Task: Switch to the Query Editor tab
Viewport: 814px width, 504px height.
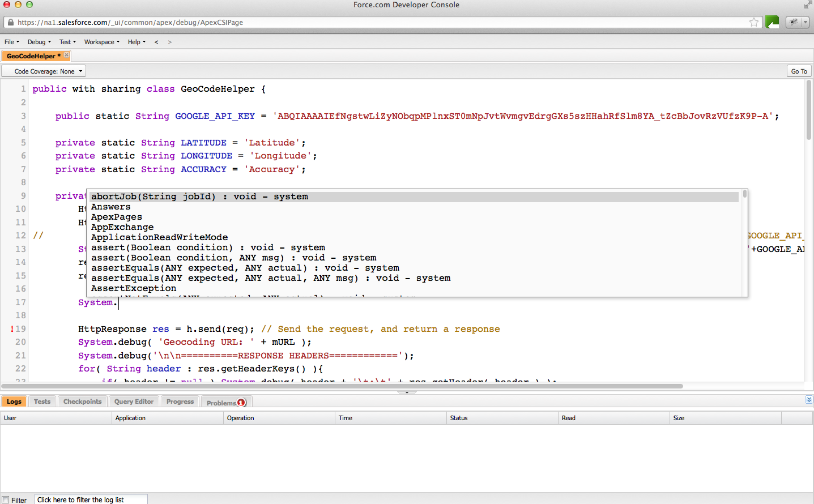Action: point(134,402)
